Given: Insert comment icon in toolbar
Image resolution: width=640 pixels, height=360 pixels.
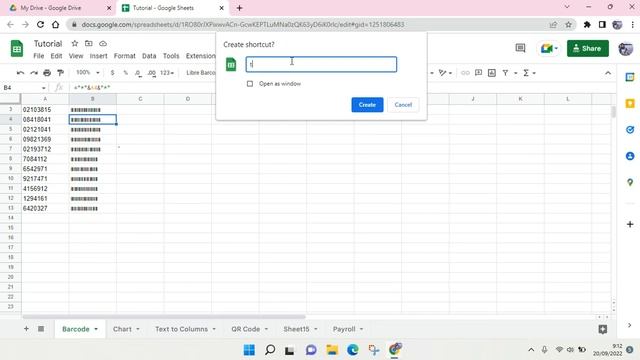Looking at the screenshot, I should pos(478,73).
